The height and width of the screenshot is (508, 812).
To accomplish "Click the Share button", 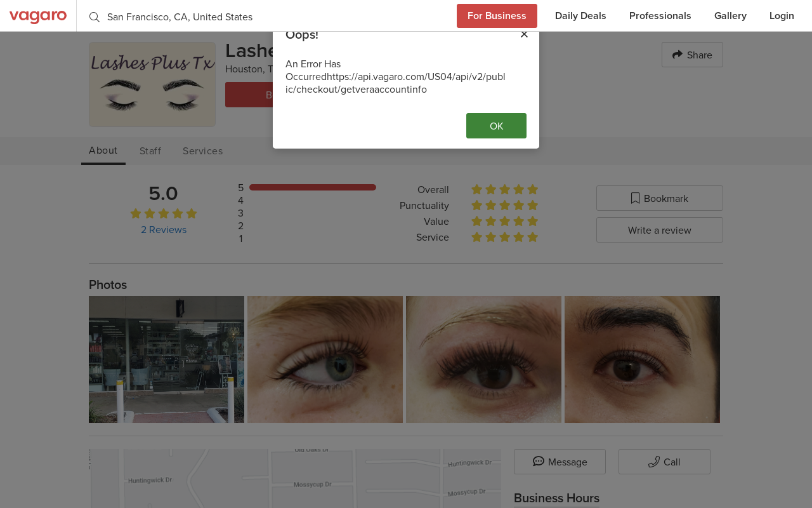I will click(x=692, y=55).
